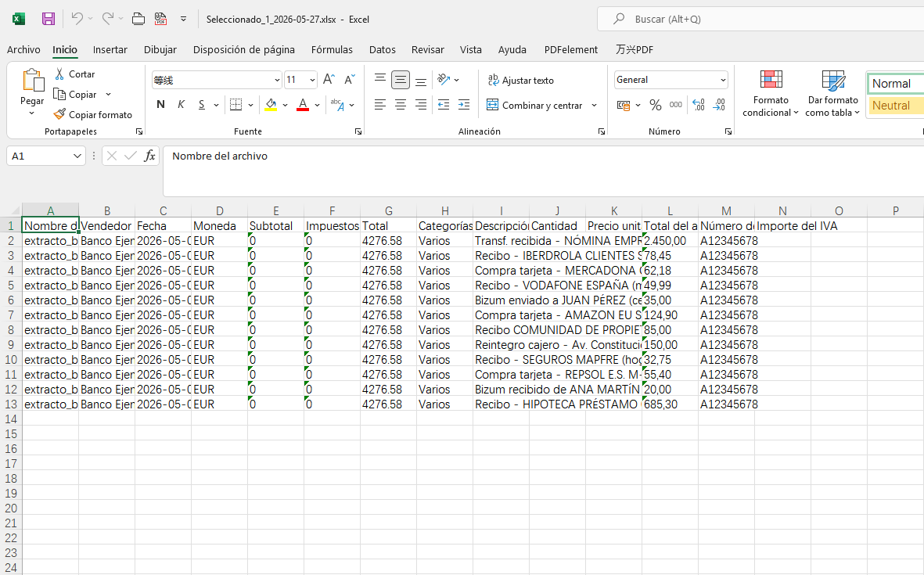Apply percent style

656,105
